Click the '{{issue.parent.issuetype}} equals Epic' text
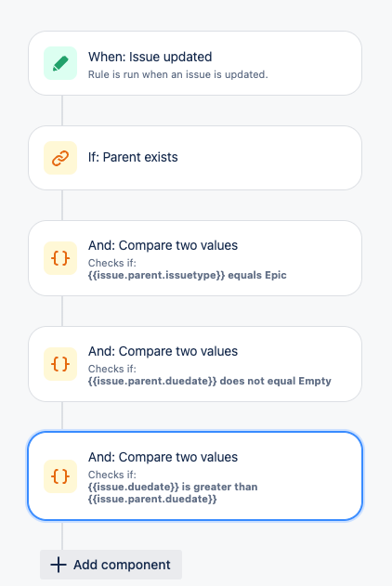The height and width of the screenshot is (586, 392). [188, 275]
